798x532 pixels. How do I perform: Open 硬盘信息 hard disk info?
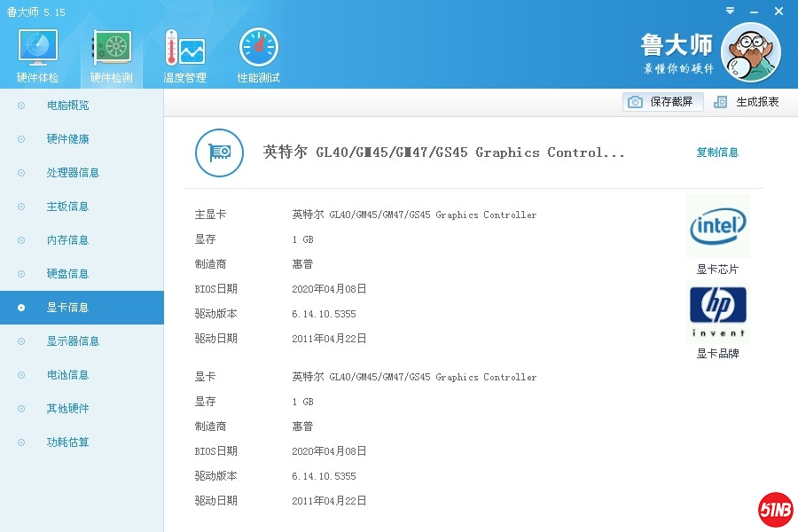coord(67,274)
